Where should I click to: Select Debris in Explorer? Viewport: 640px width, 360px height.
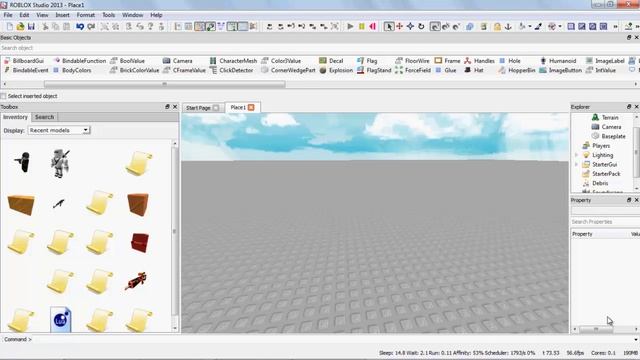click(595, 183)
